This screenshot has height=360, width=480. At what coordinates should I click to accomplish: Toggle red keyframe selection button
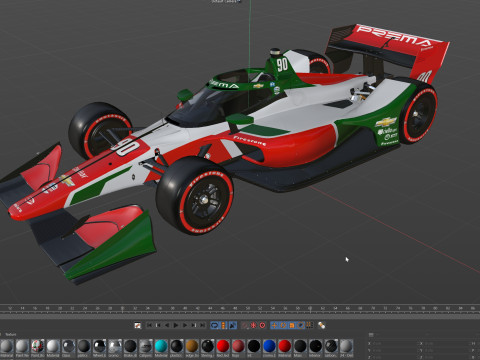pyautogui.click(x=262, y=325)
